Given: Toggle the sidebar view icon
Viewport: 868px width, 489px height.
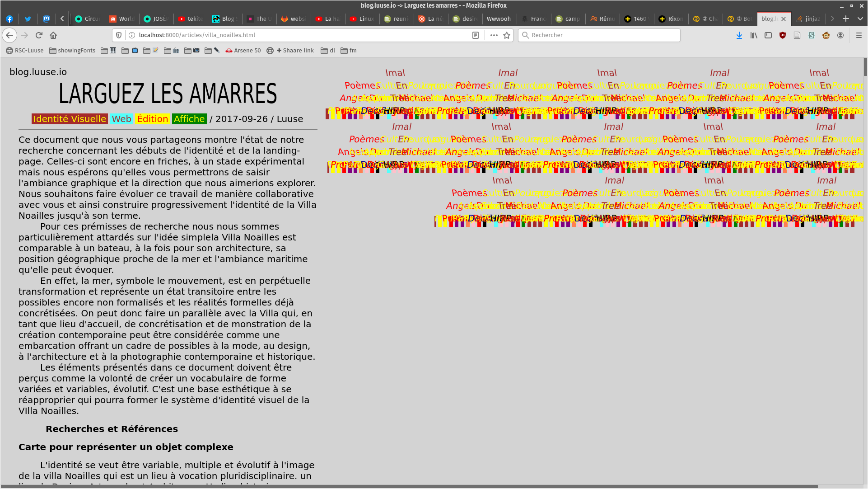Looking at the screenshot, I should point(768,35).
